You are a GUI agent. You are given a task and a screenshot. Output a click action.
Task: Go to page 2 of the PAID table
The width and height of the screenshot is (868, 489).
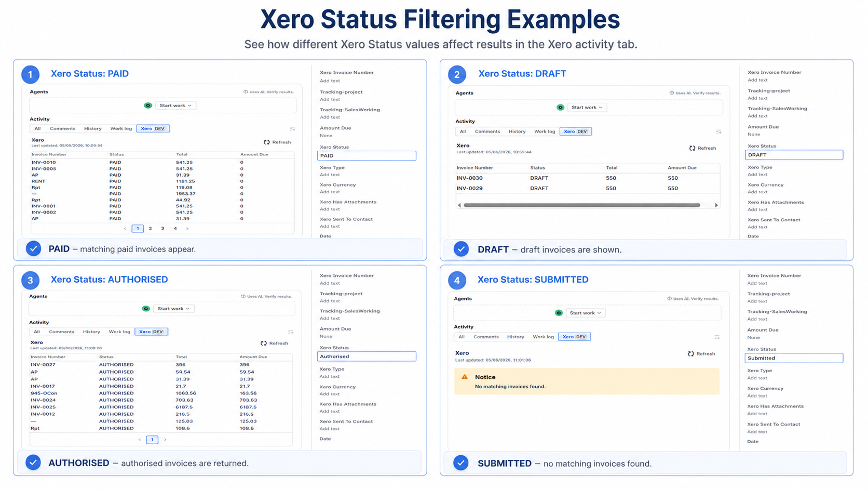pyautogui.click(x=151, y=229)
